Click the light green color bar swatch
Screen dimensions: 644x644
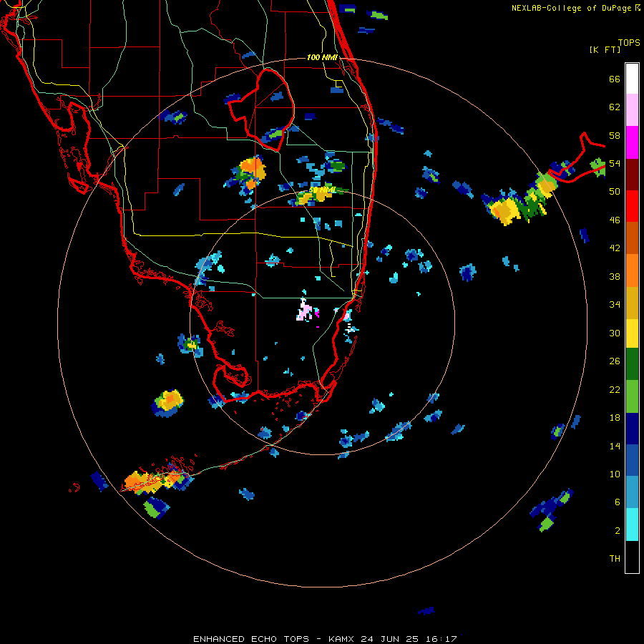tap(632, 396)
